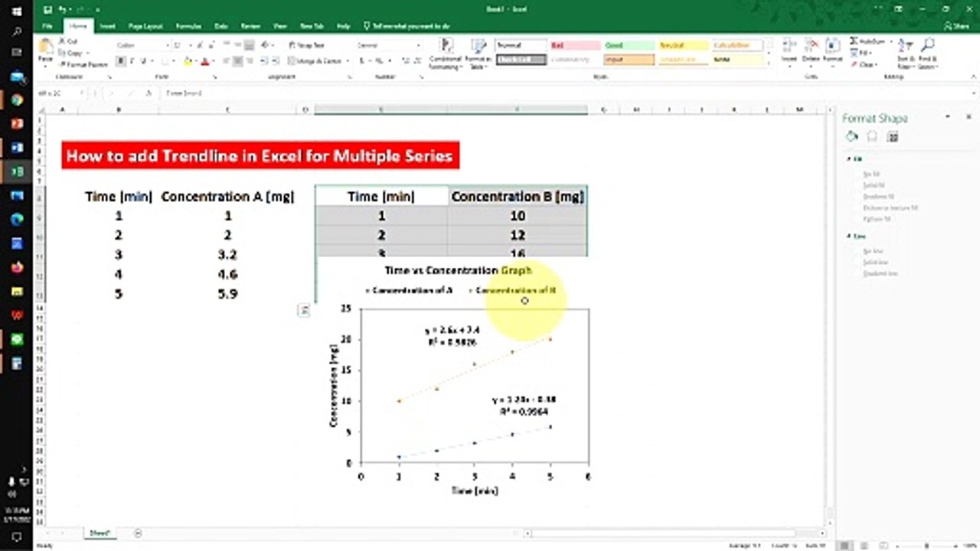Viewport: 980px width, 551px height.
Task: Open Chrome from the taskbar
Action: pyautogui.click(x=16, y=99)
